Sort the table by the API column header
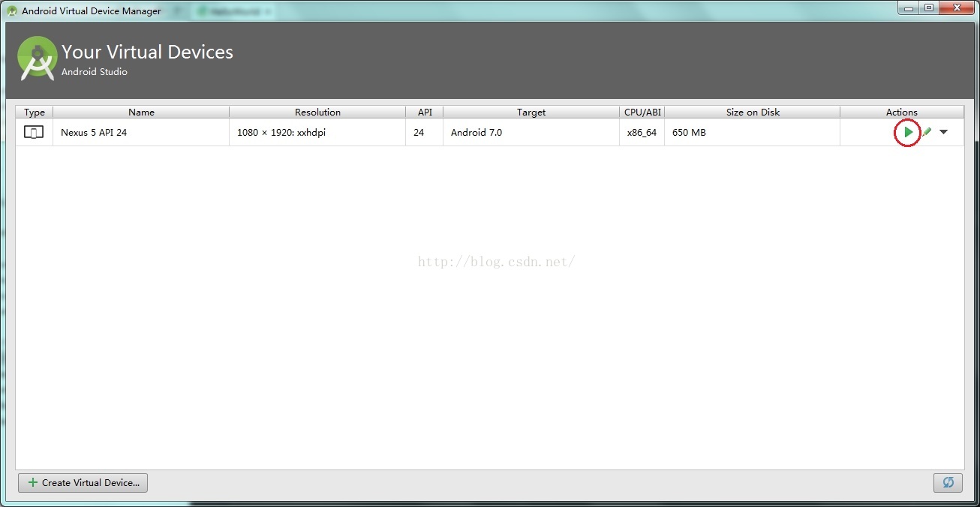This screenshot has width=980, height=507. (x=425, y=112)
